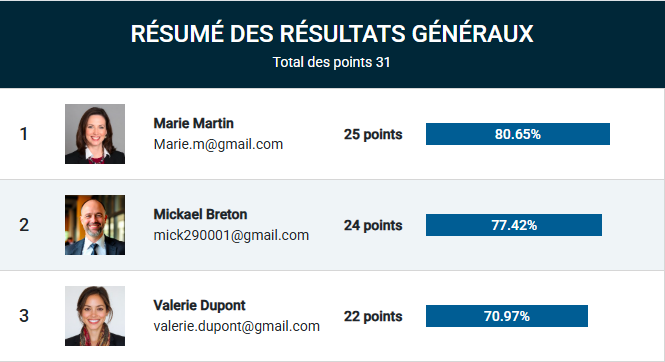This screenshot has width=665, height=362.
Task: Select the Marie Martin name
Action: 193,123
